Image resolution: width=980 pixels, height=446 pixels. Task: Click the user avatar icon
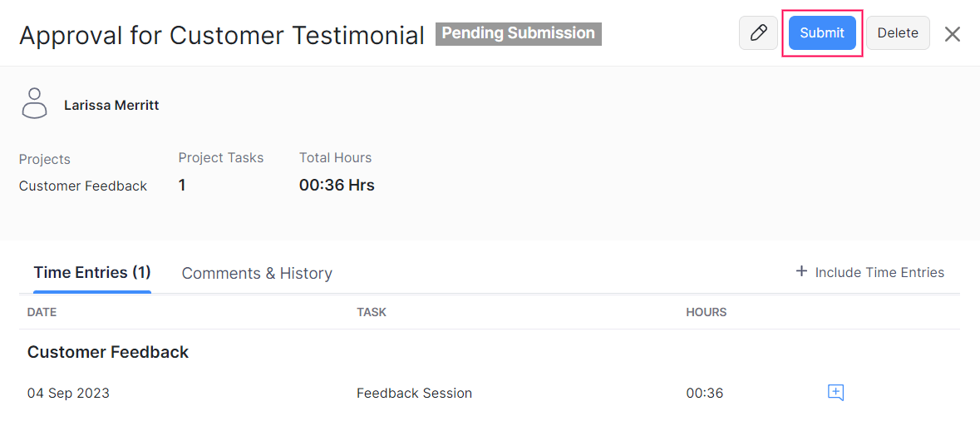tap(34, 104)
